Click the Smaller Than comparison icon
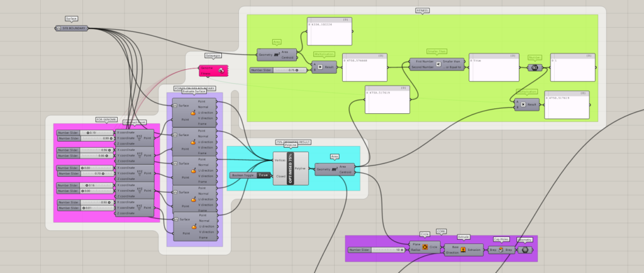This screenshot has height=273, width=644. pyautogui.click(x=438, y=64)
